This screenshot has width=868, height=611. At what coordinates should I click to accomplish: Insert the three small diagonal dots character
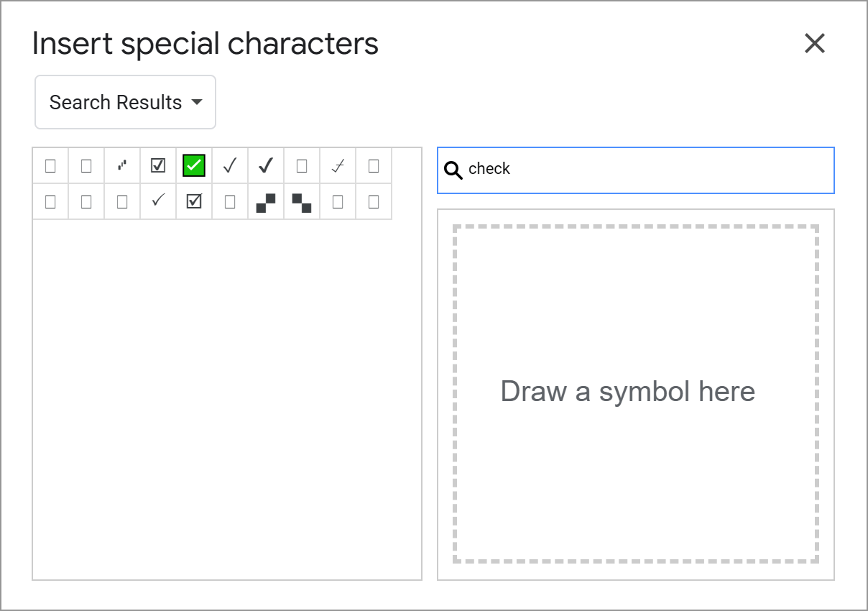click(x=122, y=166)
